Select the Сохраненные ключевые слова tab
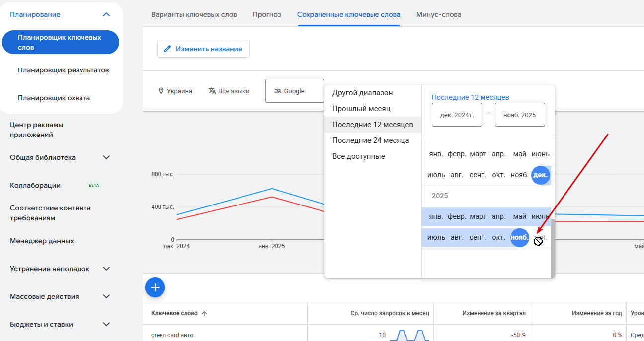This screenshot has width=644, height=341. [x=348, y=14]
